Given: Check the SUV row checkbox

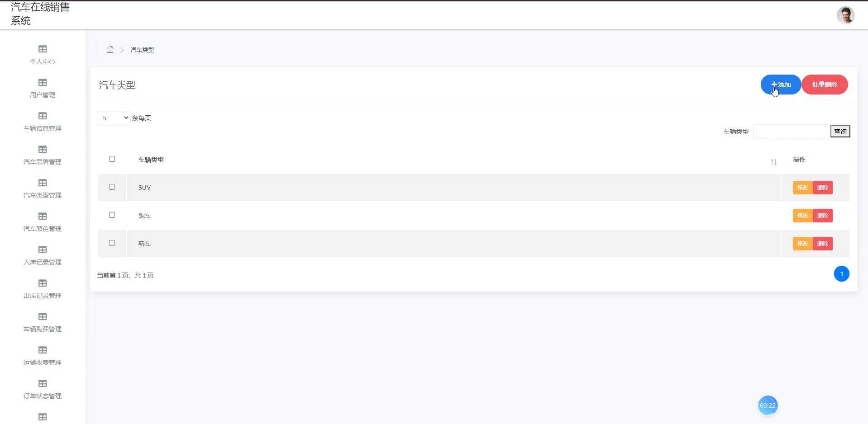Looking at the screenshot, I should (112, 187).
